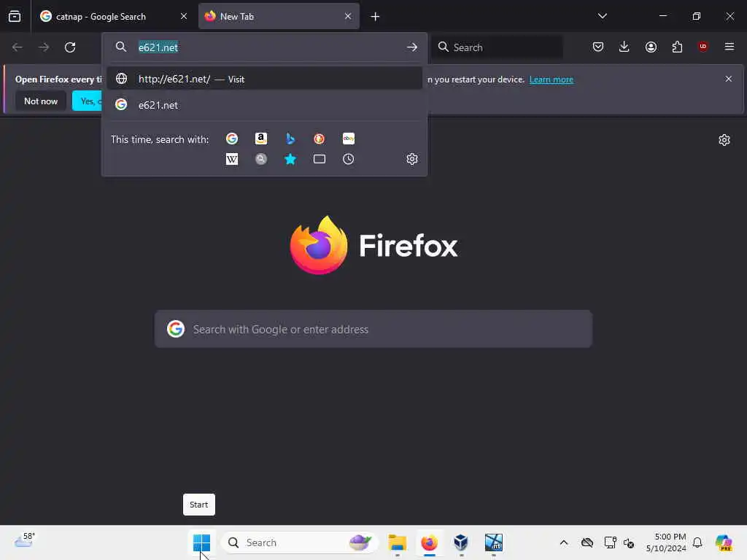
Task: Open the Firefox account icon
Action: coord(651,47)
